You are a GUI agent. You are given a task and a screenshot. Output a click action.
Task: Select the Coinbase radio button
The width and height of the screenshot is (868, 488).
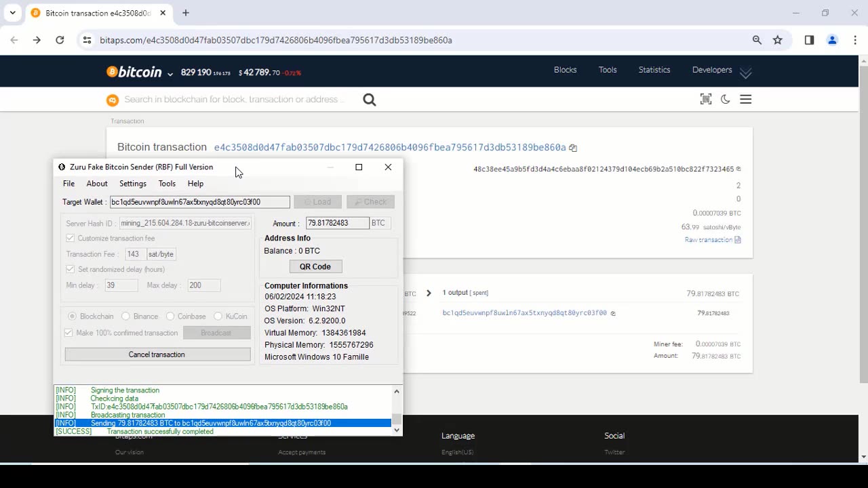(x=170, y=317)
